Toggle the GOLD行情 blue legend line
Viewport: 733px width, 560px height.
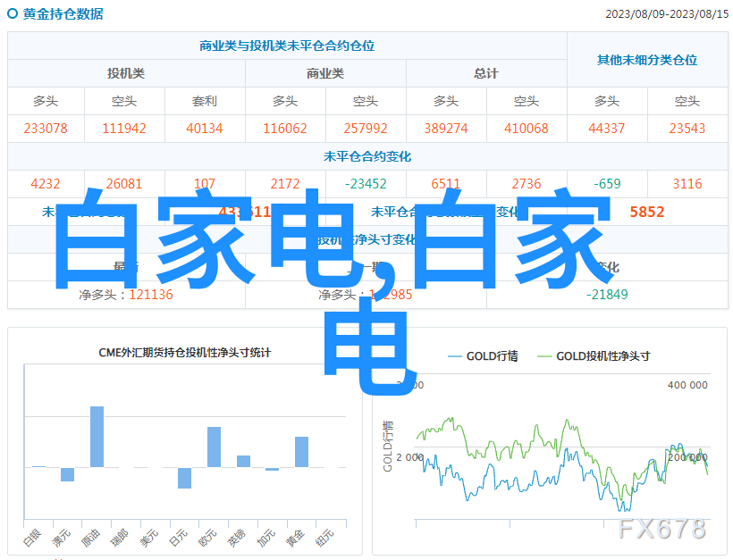455,356
